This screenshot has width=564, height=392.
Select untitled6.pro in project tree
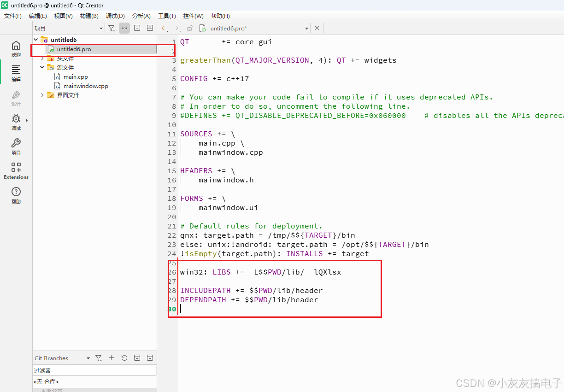74,49
